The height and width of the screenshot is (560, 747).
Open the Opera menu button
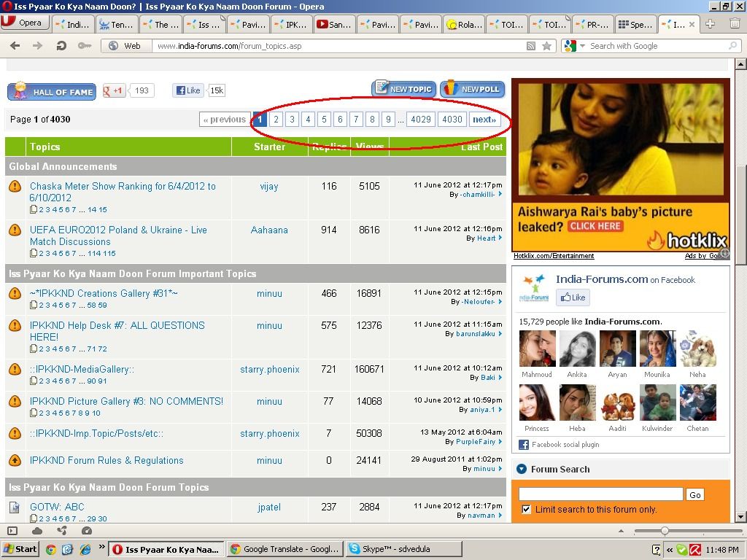25,23
